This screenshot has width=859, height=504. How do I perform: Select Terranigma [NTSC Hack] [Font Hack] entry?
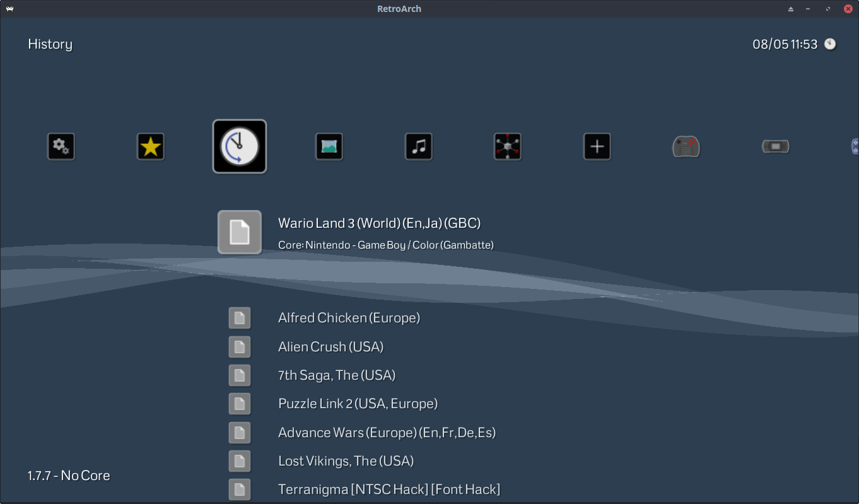389,489
